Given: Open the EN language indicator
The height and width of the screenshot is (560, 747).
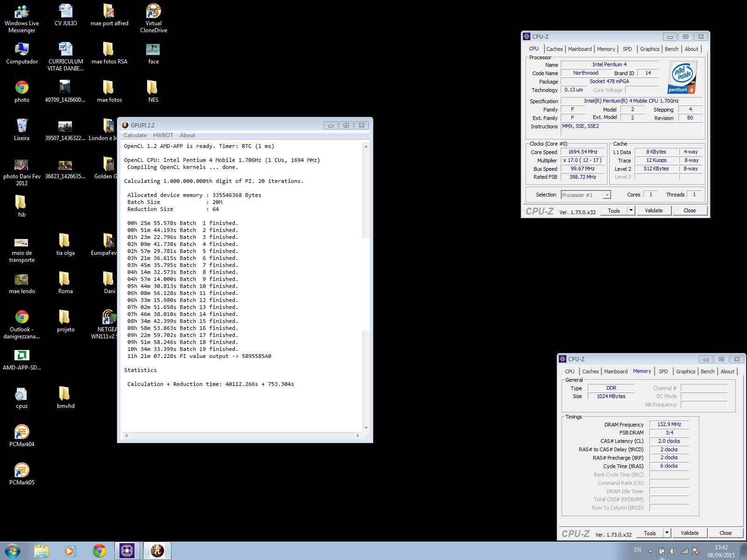Looking at the screenshot, I should [637, 550].
